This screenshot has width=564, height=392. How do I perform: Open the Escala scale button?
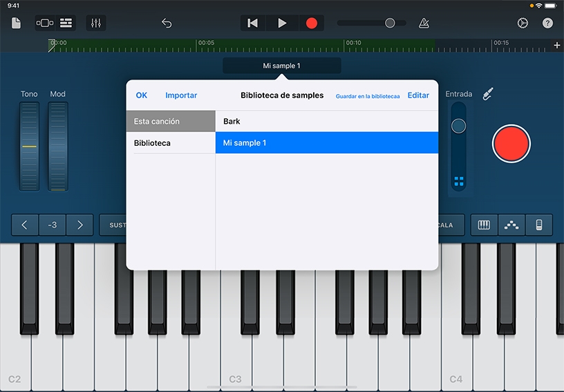coord(451,225)
